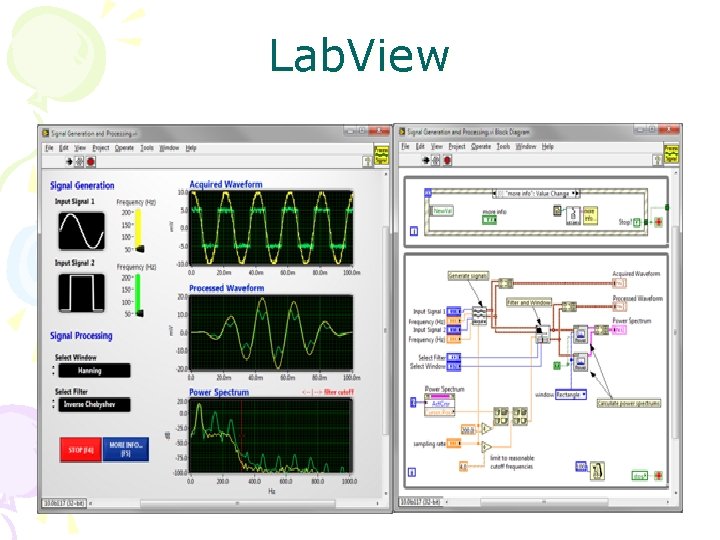Click the Input Signal 2 square waveform selector
The width and height of the screenshot is (720, 540).
pyautogui.click(x=81, y=293)
